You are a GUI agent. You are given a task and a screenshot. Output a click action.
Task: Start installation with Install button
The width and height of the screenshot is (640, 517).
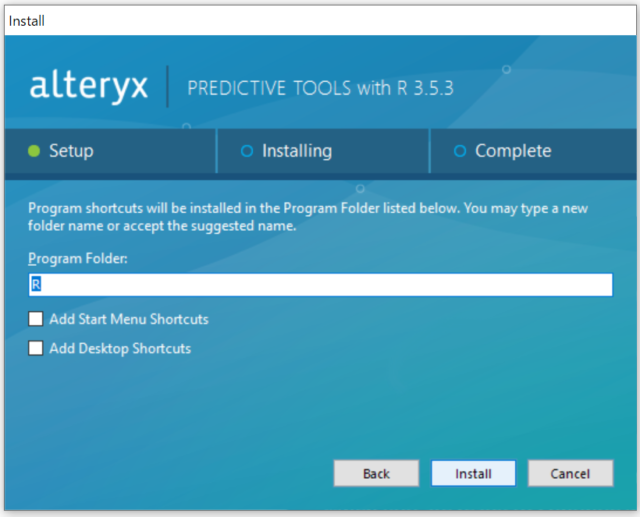point(473,473)
